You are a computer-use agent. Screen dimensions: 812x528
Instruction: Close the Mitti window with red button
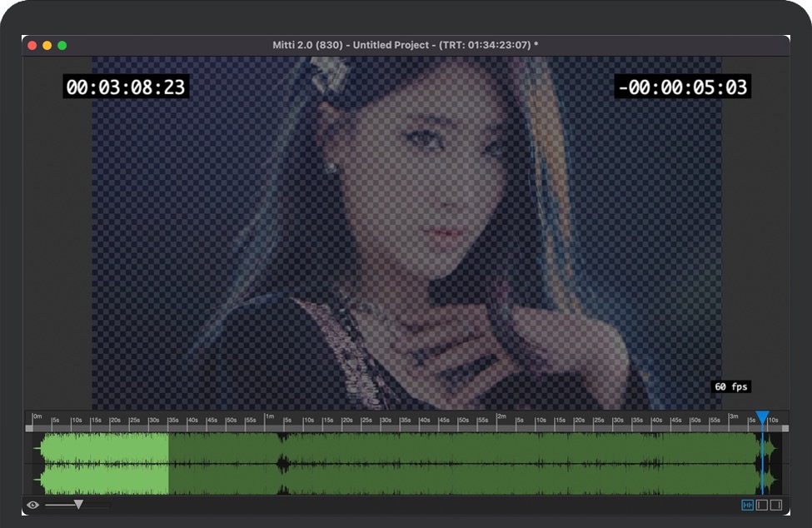32,46
